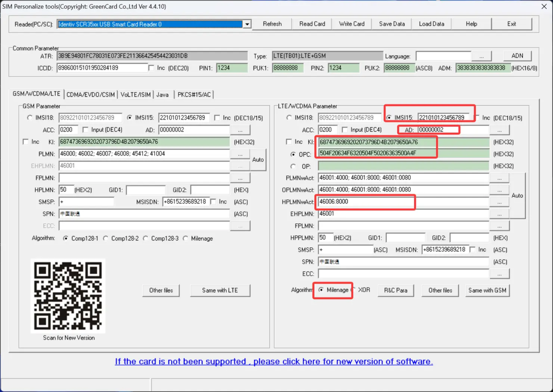Click the GSM KI field
The image size is (553, 392).
tap(144, 142)
